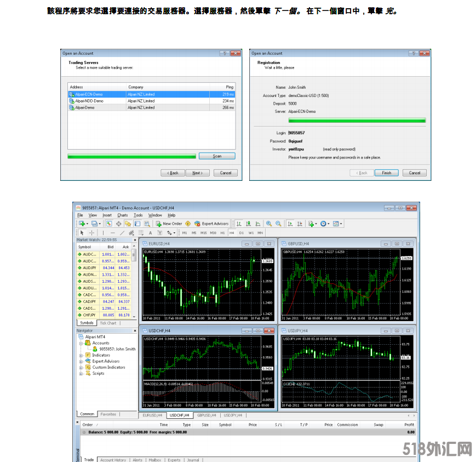Open the Indicators list toolbar icon
Viewport: 476px width, 462px height.
tap(311, 224)
